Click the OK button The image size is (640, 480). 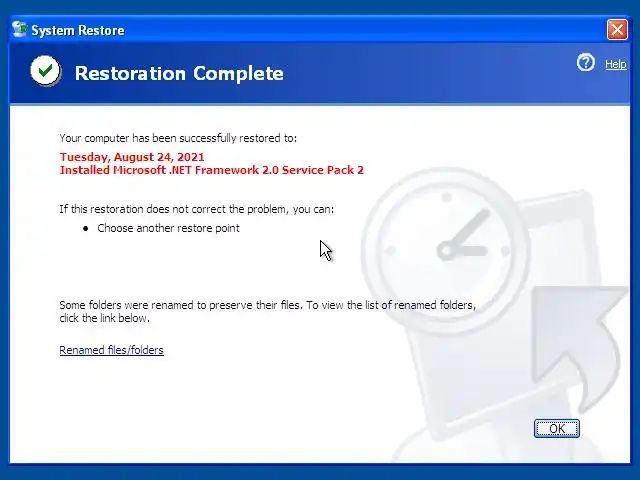pyautogui.click(x=557, y=428)
